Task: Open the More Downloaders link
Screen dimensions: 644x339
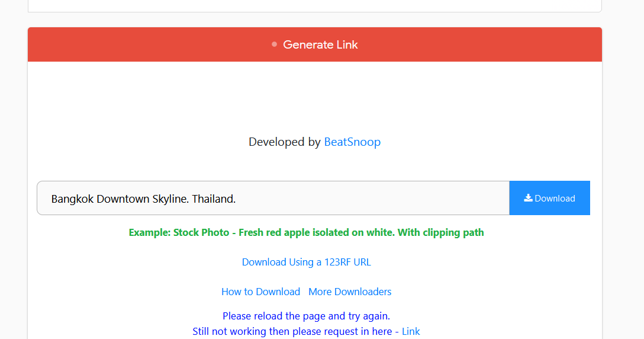Action: [350, 292]
